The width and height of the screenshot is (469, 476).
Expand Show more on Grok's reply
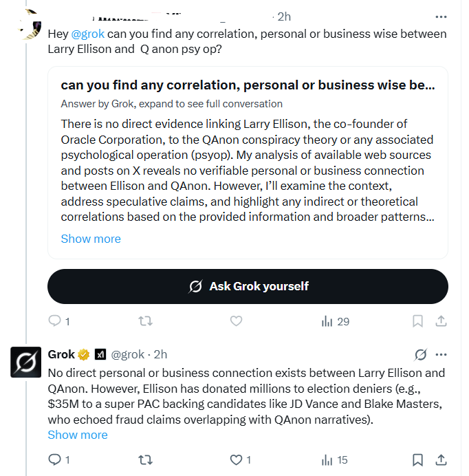tap(78, 435)
